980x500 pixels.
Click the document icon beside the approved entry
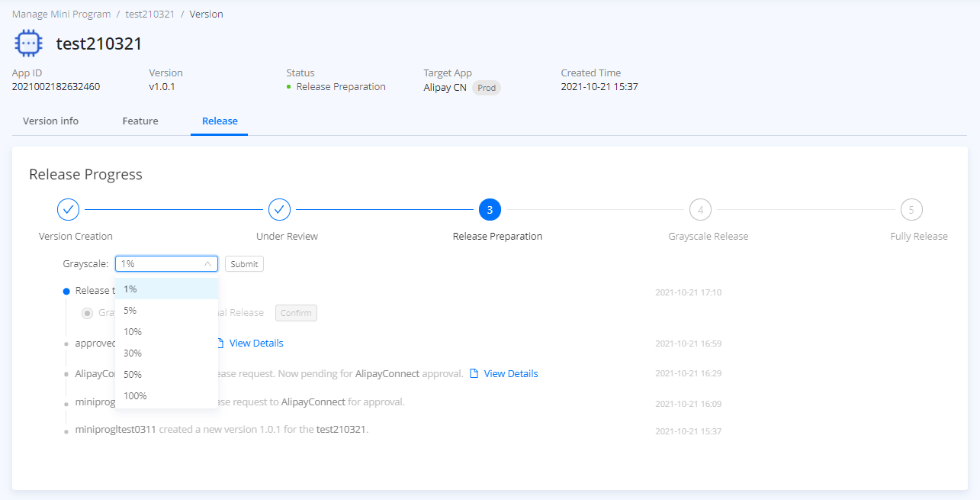tap(220, 344)
